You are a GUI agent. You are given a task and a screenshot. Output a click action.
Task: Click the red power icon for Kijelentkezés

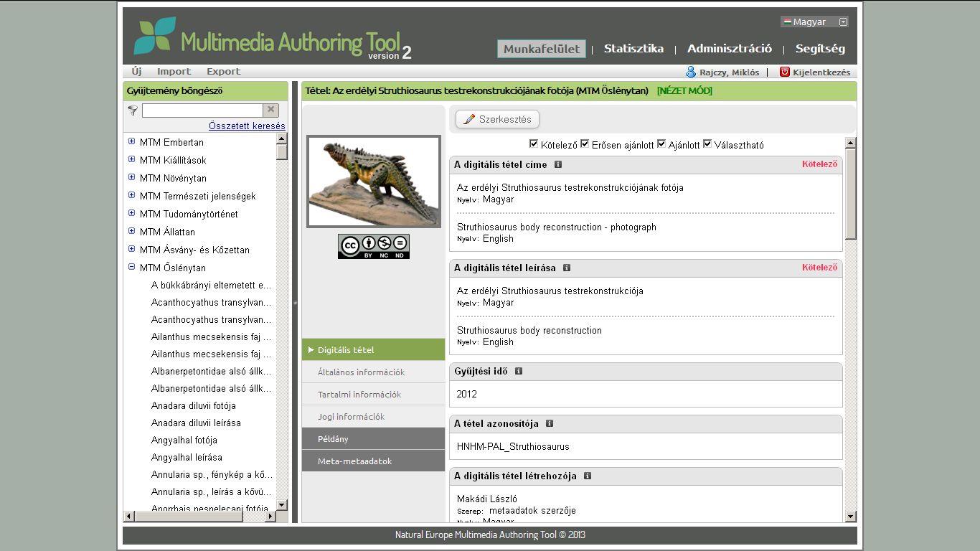tap(785, 72)
